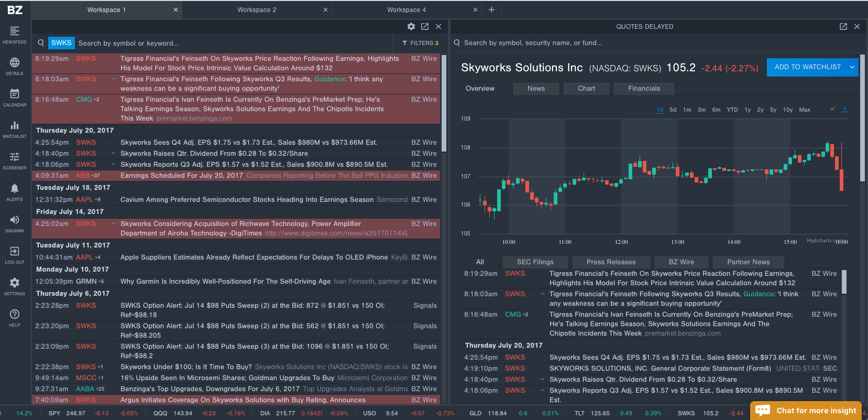Open the Newsfeed sidebar tool
Image resolution: width=868 pixels, height=420 pixels.
[15, 35]
